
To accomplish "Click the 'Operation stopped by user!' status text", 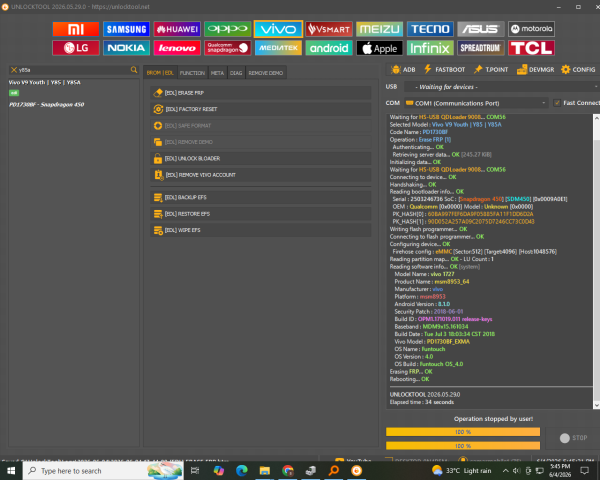I will click(493, 419).
